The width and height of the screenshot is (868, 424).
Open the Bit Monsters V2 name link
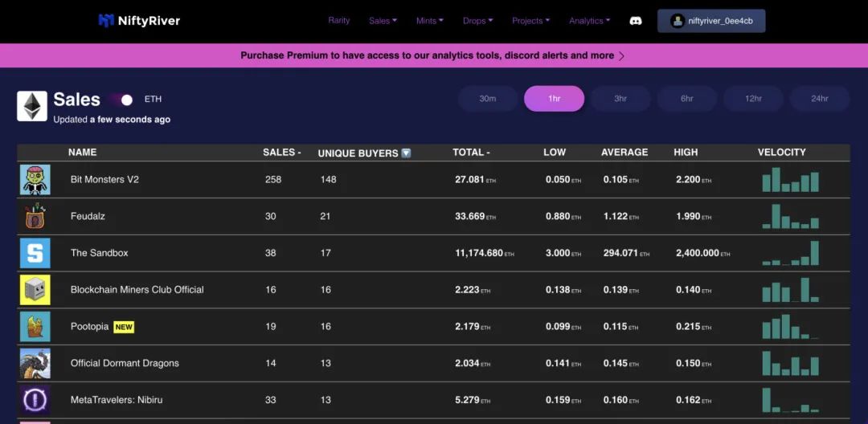click(x=104, y=180)
